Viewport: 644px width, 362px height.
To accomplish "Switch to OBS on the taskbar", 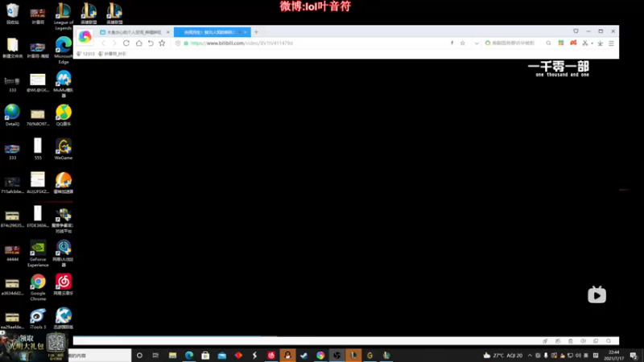I will click(336, 356).
